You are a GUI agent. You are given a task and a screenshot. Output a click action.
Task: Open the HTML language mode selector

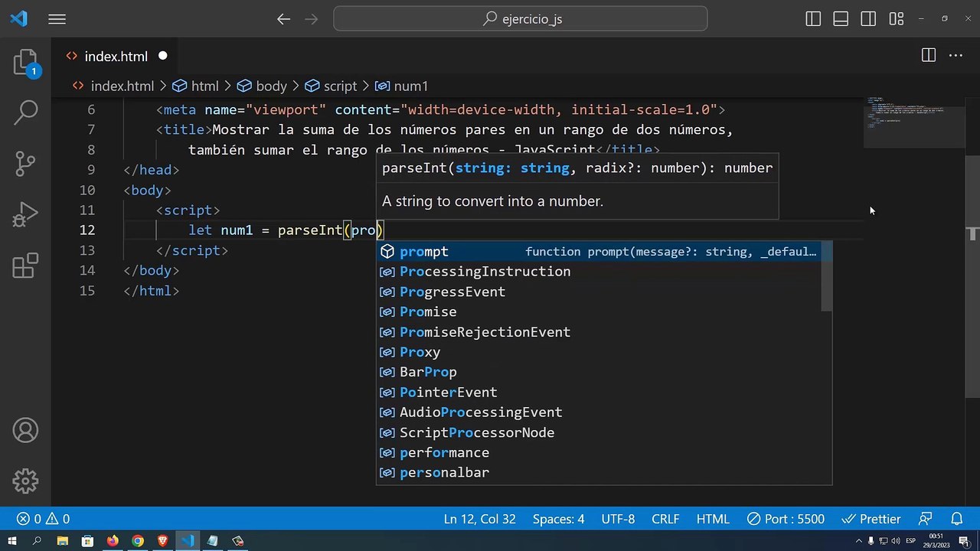(x=712, y=519)
